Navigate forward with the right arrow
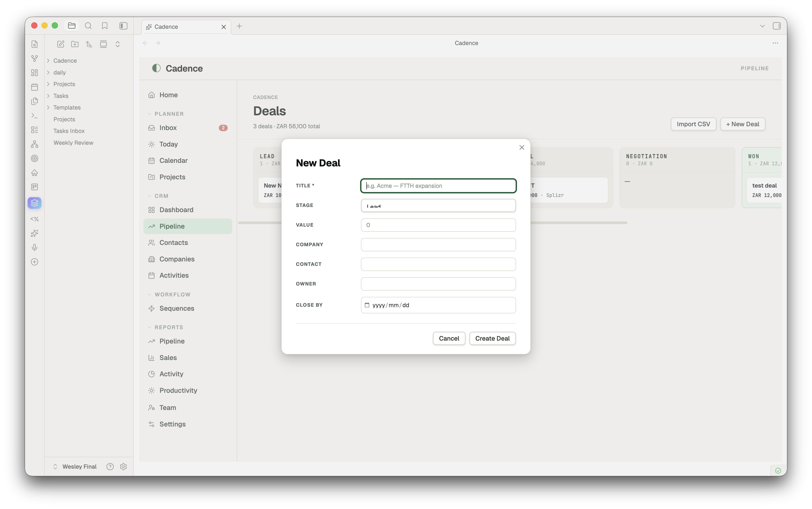The width and height of the screenshot is (812, 509). 158,43
